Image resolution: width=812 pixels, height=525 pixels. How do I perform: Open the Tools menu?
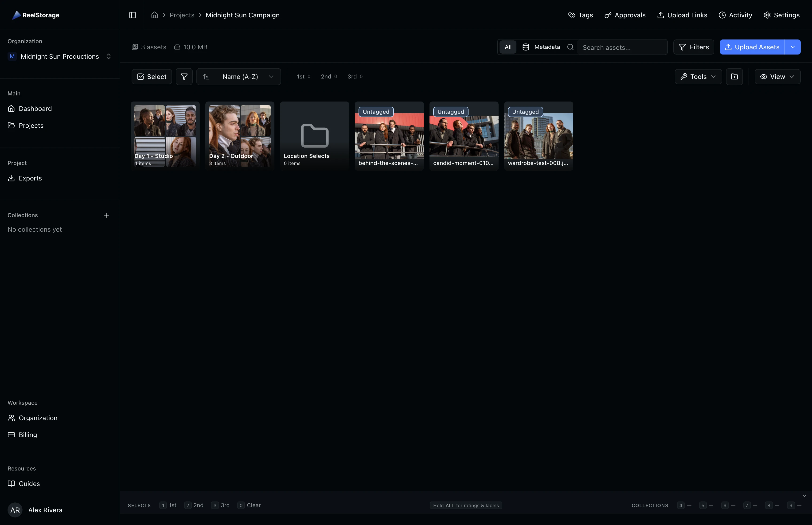(698, 76)
